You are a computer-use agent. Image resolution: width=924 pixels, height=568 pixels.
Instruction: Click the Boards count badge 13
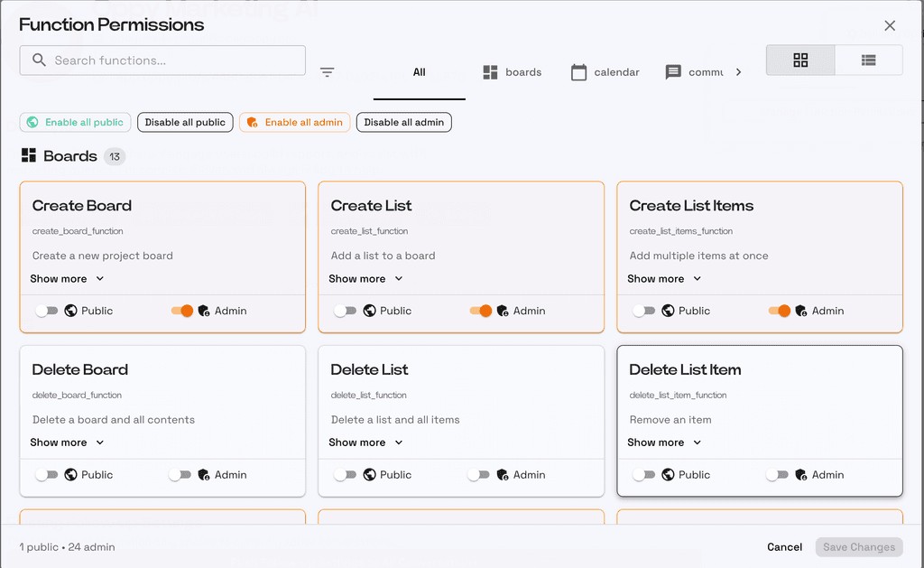click(x=115, y=156)
